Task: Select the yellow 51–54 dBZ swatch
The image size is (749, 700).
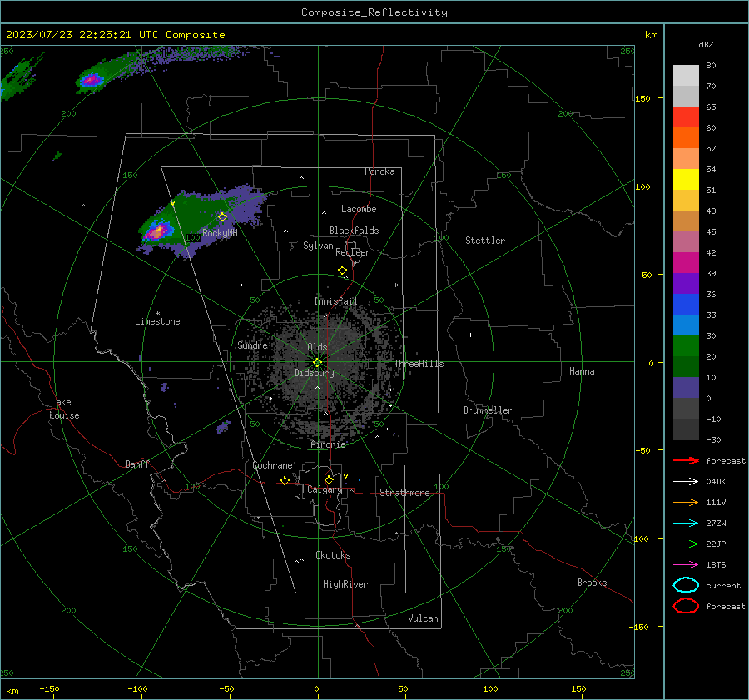Action: coord(686,180)
